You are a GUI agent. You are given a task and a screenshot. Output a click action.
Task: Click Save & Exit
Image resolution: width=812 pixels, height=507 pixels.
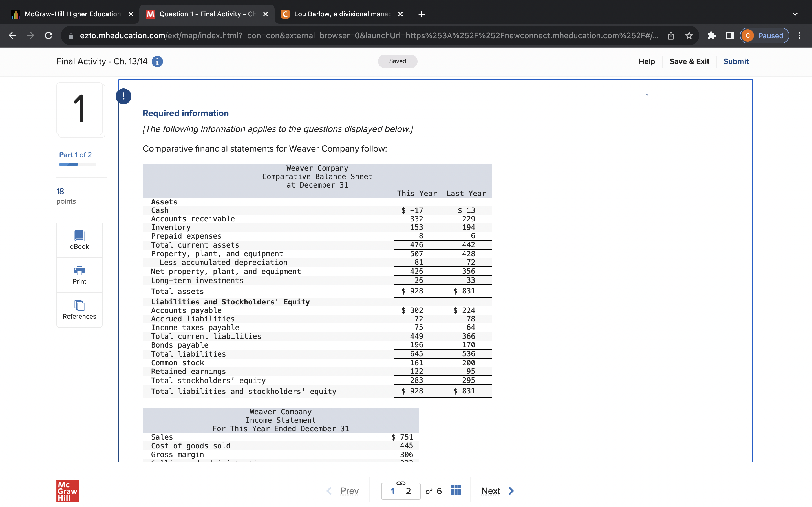coord(690,61)
